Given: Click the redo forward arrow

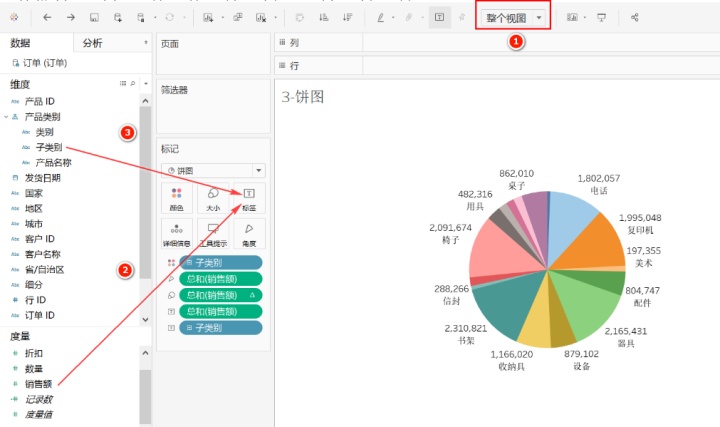Looking at the screenshot, I should tap(71, 17).
